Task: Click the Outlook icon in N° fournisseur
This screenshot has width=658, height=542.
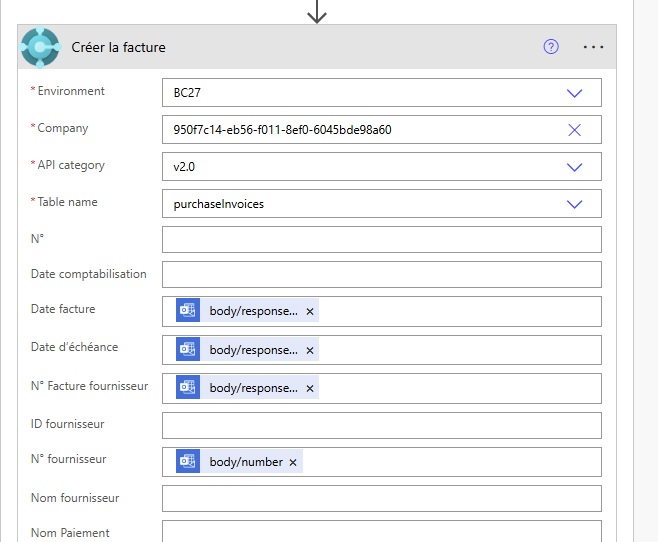Action: pos(188,462)
